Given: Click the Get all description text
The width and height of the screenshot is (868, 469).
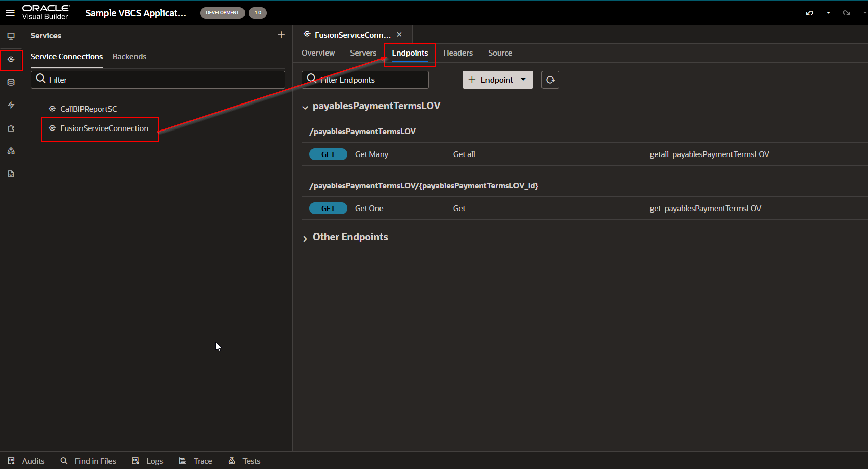Looking at the screenshot, I should coord(464,154).
